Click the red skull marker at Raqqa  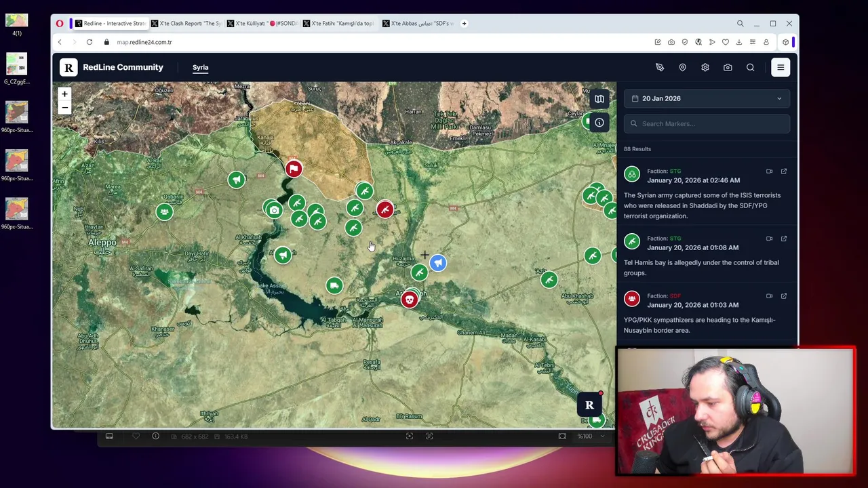click(409, 299)
